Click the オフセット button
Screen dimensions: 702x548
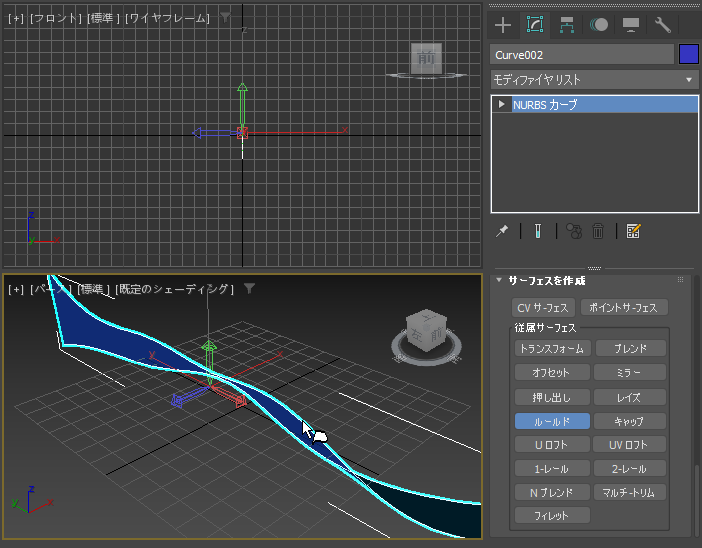[x=551, y=372]
